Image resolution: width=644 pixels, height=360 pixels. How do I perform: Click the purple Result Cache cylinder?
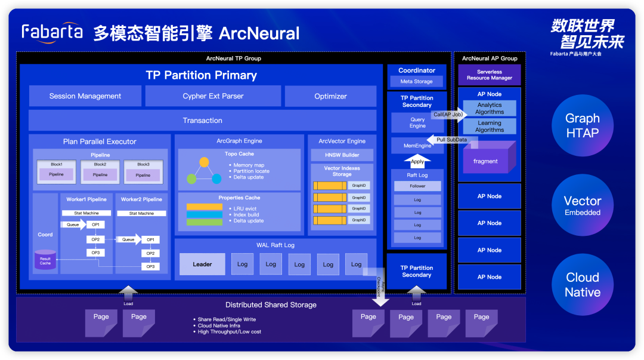click(45, 260)
